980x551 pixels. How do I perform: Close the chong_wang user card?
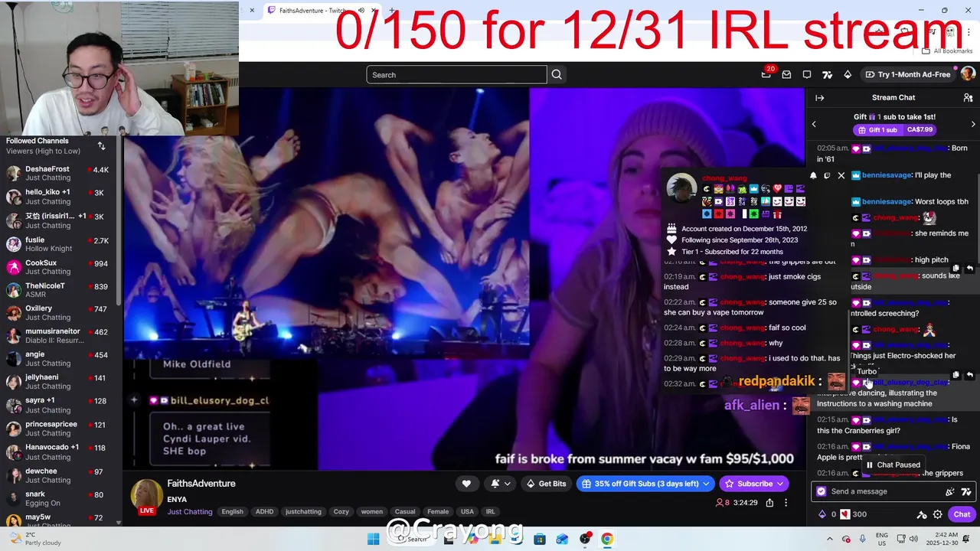coord(841,175)
